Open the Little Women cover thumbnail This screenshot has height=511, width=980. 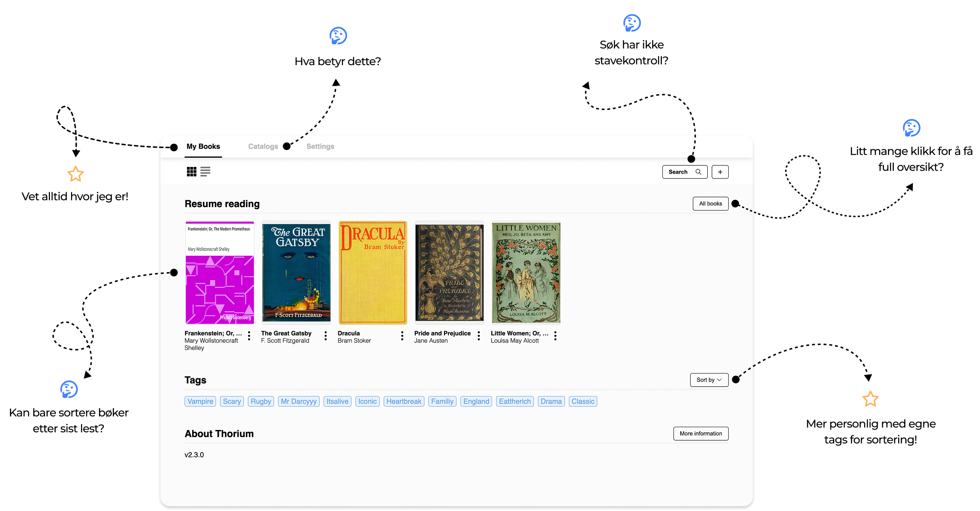(526, 273)
